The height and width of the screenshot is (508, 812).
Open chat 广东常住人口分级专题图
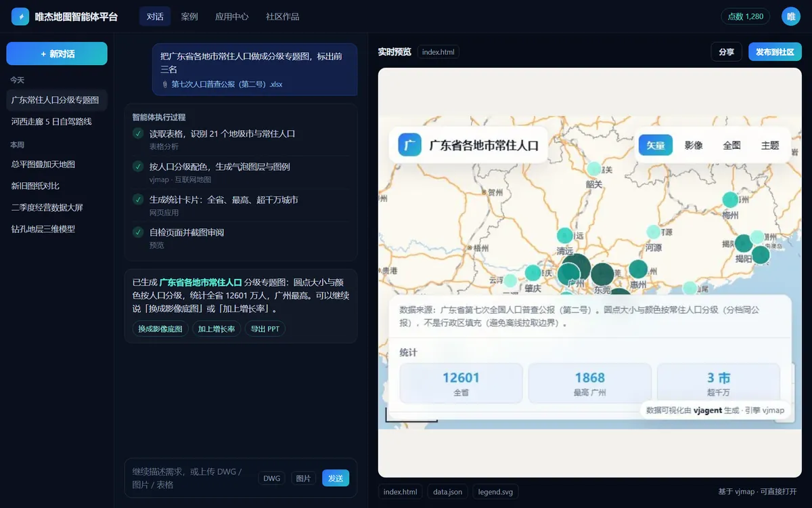click(x=57, y=100)
